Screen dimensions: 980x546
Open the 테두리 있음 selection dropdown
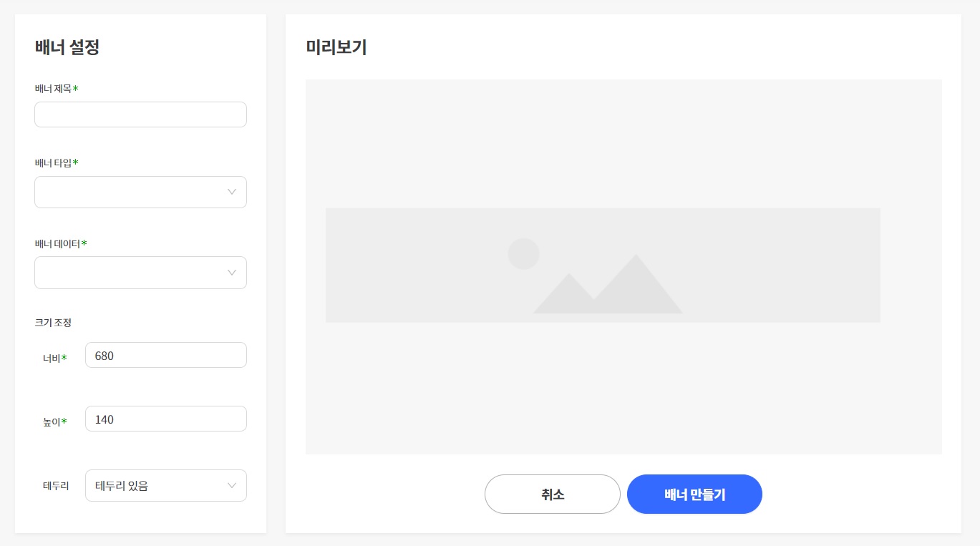[x=166, y=485]
